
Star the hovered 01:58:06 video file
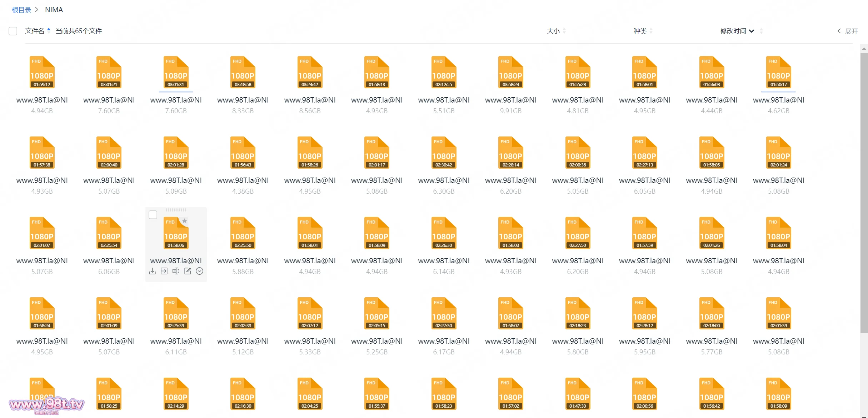pyautogui.click(x=184, y=221)
